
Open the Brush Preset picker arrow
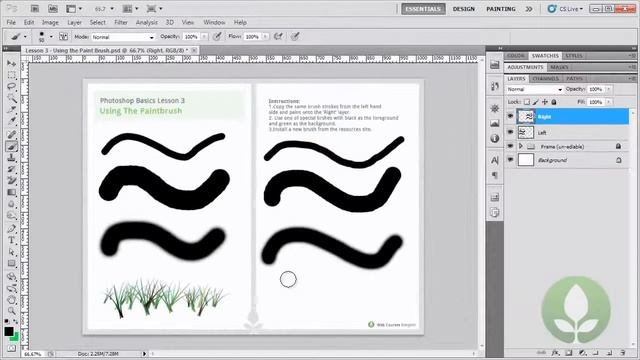[x=51, y=37]
